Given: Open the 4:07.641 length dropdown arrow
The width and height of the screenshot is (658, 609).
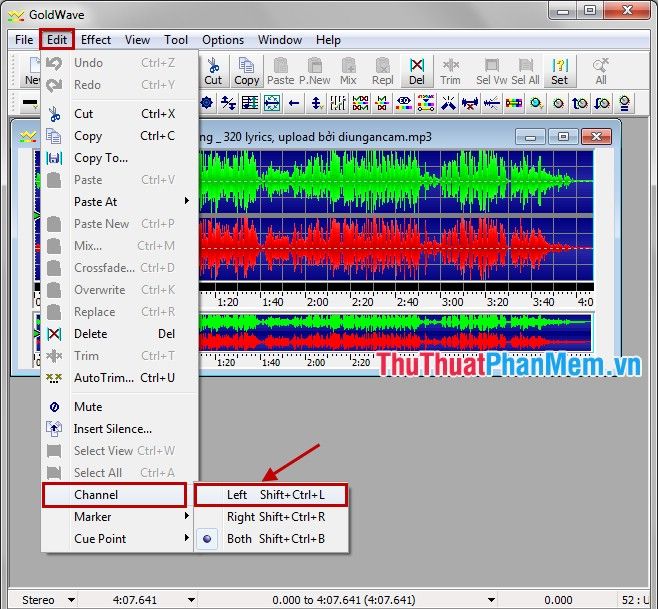Looking at the screenshot, I should tap(191, 600).
